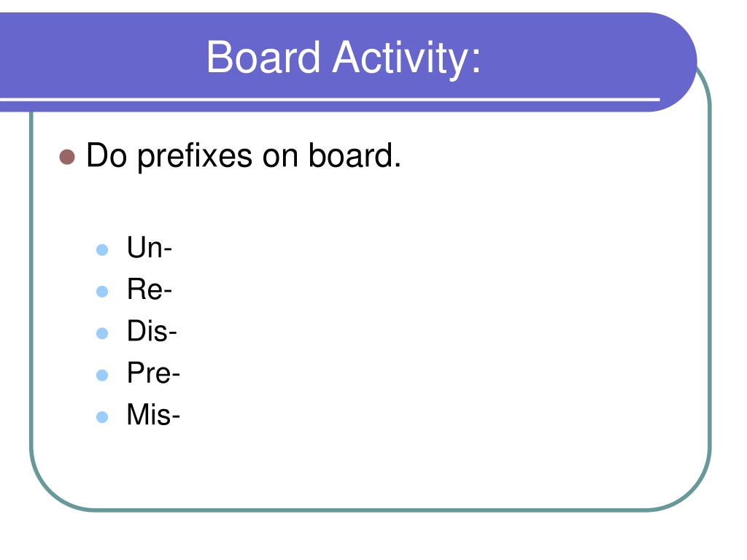Select the Pre- prefix text
This screenshot has width=747, height=560.
click(x=153, y=373)
